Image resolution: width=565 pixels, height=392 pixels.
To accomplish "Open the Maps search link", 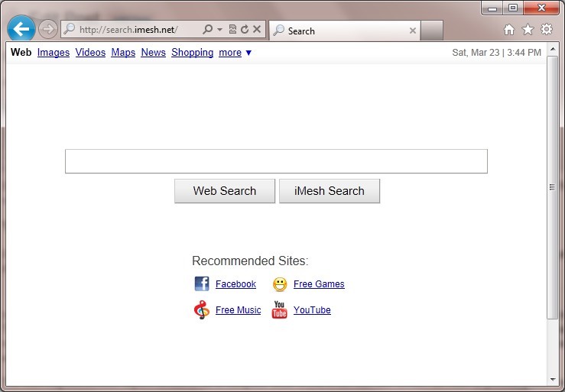I will [123, 52].
